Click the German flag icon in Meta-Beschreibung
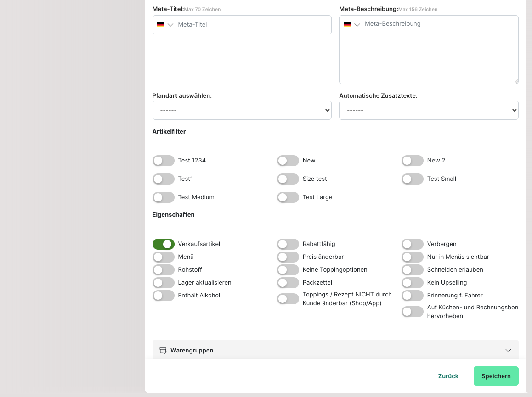The width and height of the screenshot is (532, 397). [x=347, y=25]
